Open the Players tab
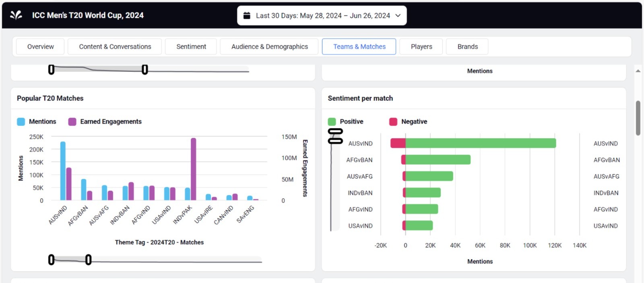Image resolution: width=644 pixels, height=283 pixels. [421, 47]
